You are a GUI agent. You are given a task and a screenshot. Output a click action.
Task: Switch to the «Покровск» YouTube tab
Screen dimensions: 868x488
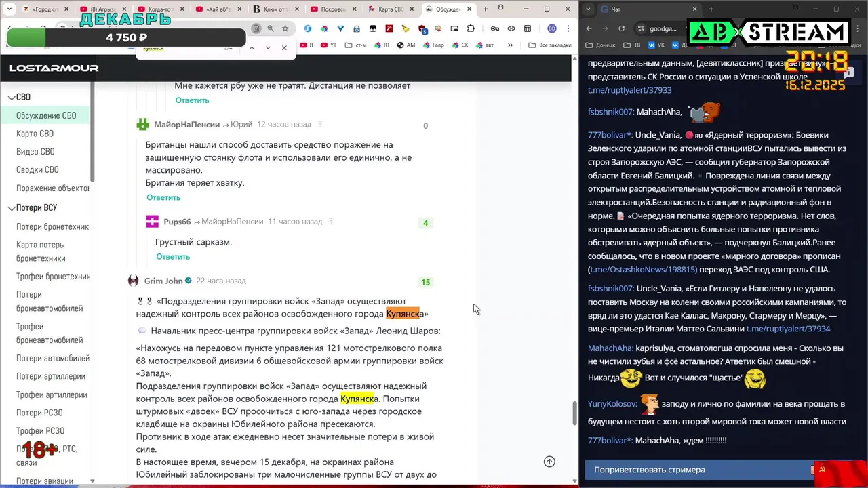coord(334,9)
